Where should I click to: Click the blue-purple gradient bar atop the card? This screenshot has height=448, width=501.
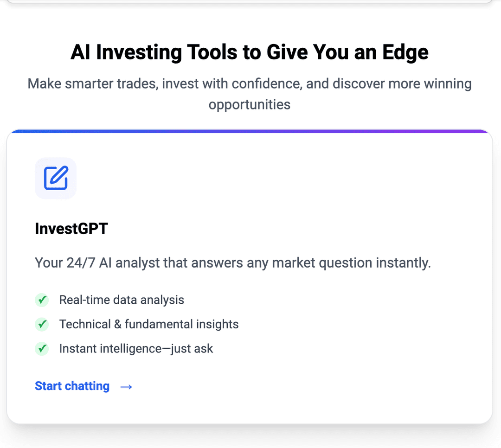tap(250, 131)
